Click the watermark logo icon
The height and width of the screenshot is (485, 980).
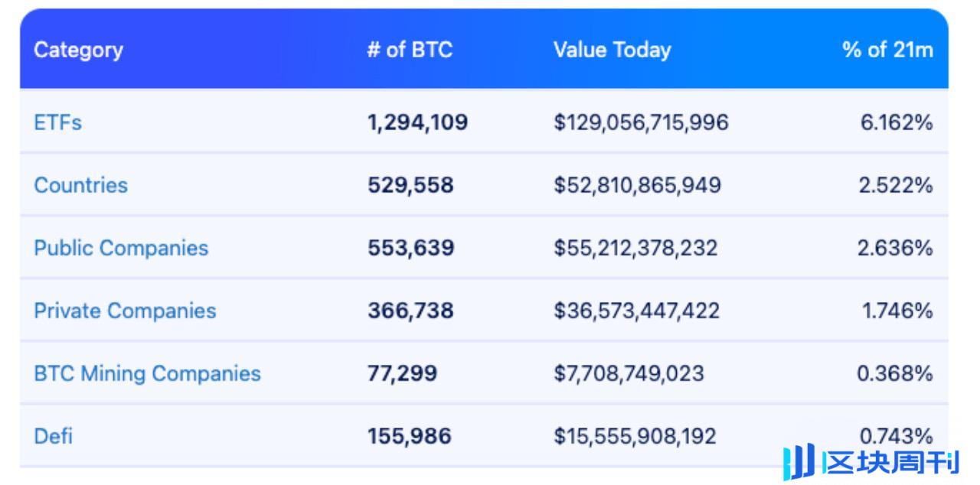[x=799, y=462]
